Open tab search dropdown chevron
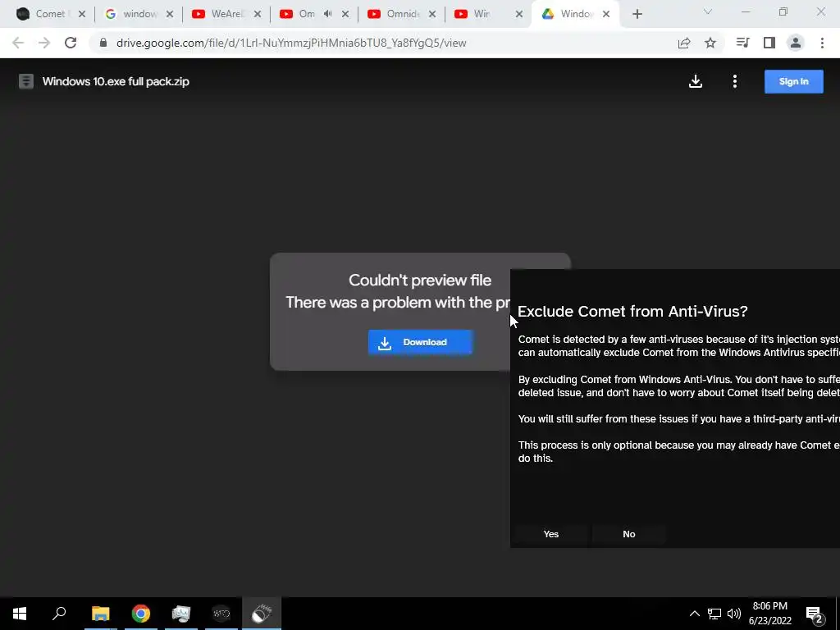 (x=708, y=11)
